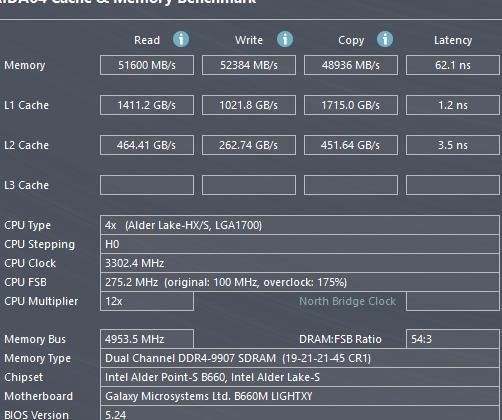502x420 pixels.
Task: Click the Memory Type label
Action: [x=37, y=358]
